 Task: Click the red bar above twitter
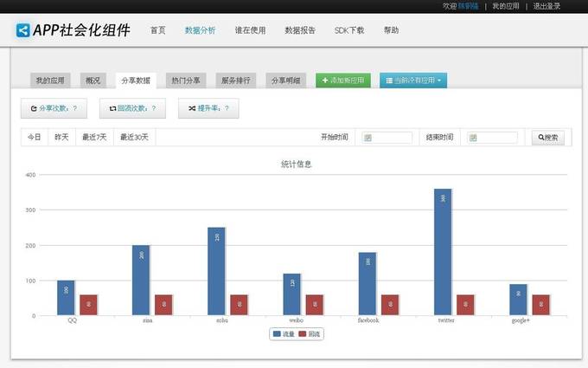[x=465, y=305]
